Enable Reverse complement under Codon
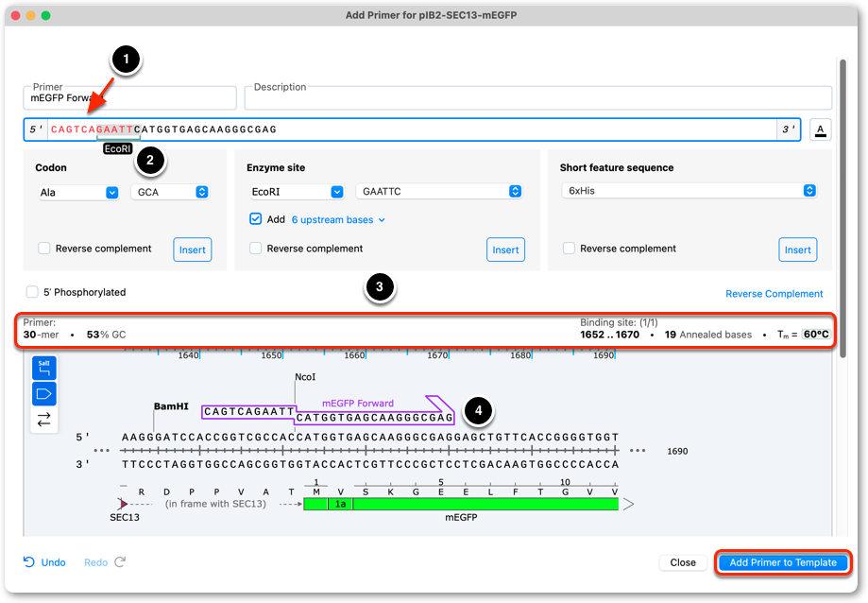The image size is (868, 603). (44, 248)
